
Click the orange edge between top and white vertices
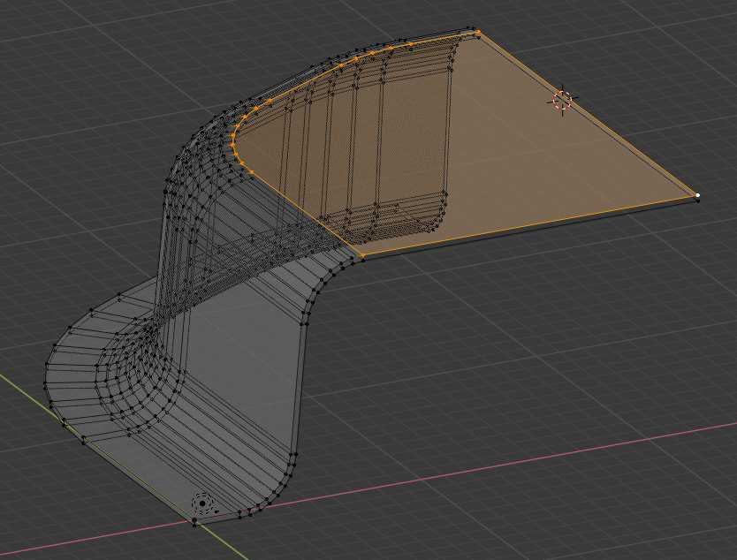coord(588,113)
